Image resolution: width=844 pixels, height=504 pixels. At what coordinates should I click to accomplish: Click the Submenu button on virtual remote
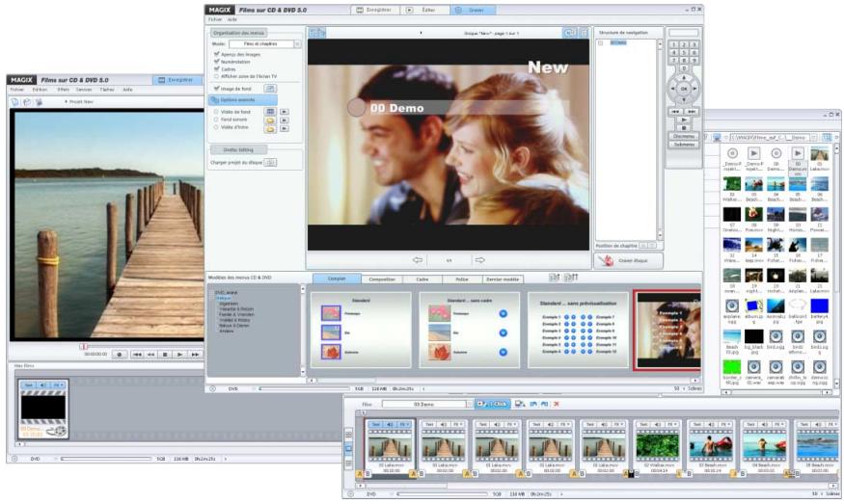point(684,145)
